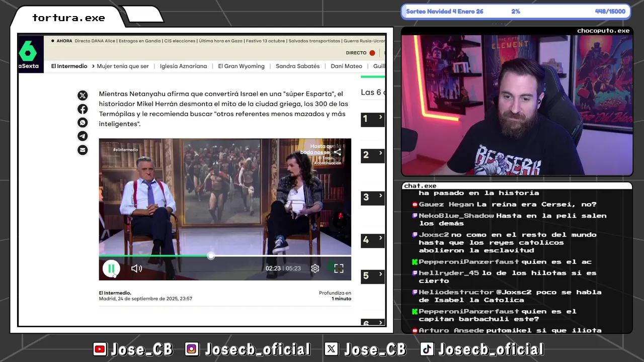The width and height of the screenshot is (644, 362).
Task: Open ranked news item number 4
Action: [372, 240]
